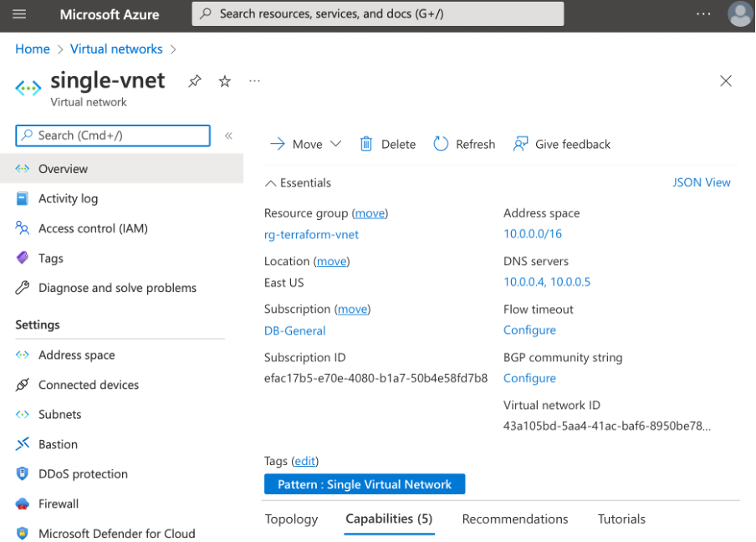Open the top bar ellipsis menu
The height and width of the screenshot is (542, 756).
coord(703,14)
